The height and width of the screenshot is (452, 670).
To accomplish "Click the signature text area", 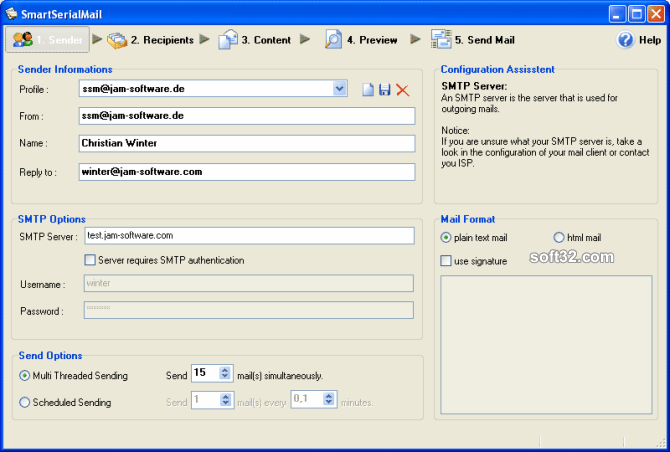I will (546, 345).
